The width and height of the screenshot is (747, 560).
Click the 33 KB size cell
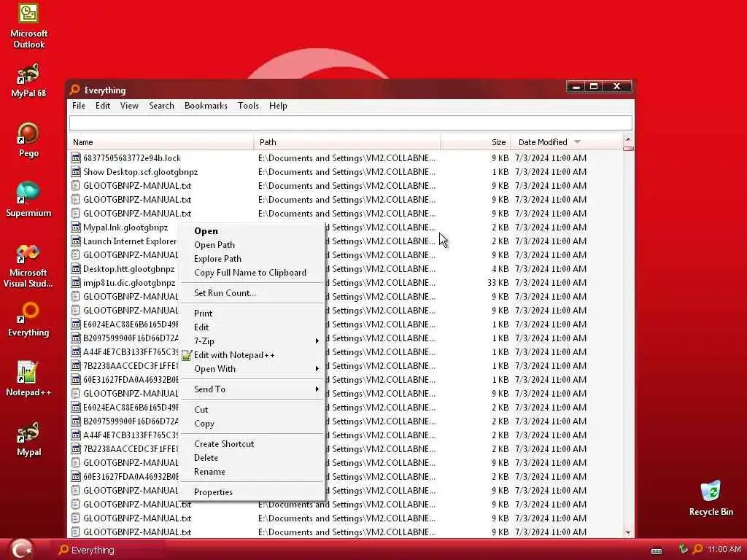tap(498, 282)
